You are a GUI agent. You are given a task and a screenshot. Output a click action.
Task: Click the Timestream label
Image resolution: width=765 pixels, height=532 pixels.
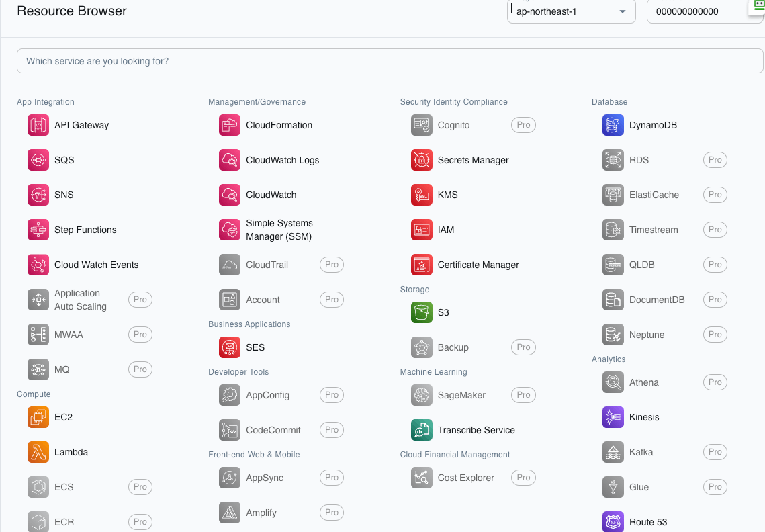pos(654,230)
